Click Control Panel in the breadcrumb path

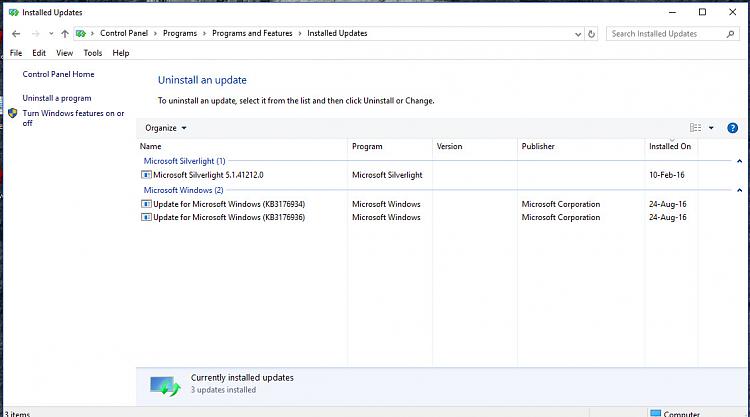pyautogui.click(x=124, y=33)
